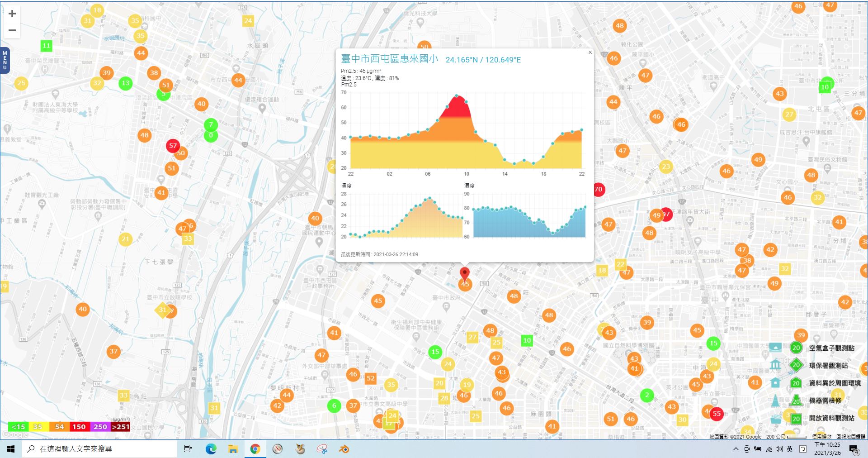Image resolution: width=868 pixels, height=458 pixels.
Task: Open the 使用條款 terms link
Action: [821, 437]
